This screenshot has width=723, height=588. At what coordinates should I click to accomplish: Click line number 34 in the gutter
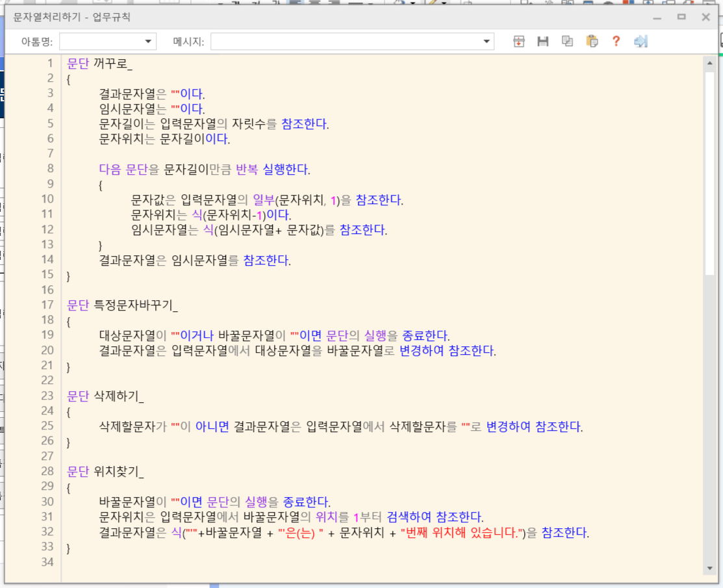pyautogui.click(x=47, y=562)
